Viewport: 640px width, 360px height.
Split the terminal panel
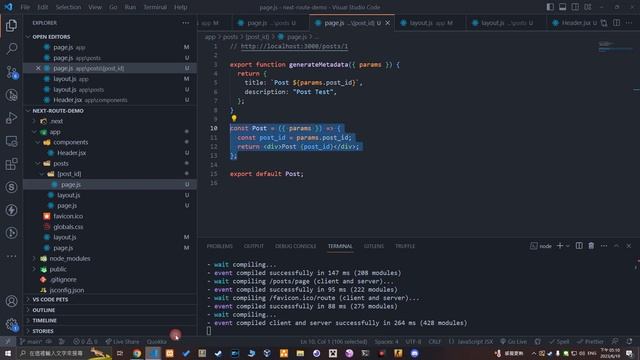pyautogui.click(x=579, y=246)
